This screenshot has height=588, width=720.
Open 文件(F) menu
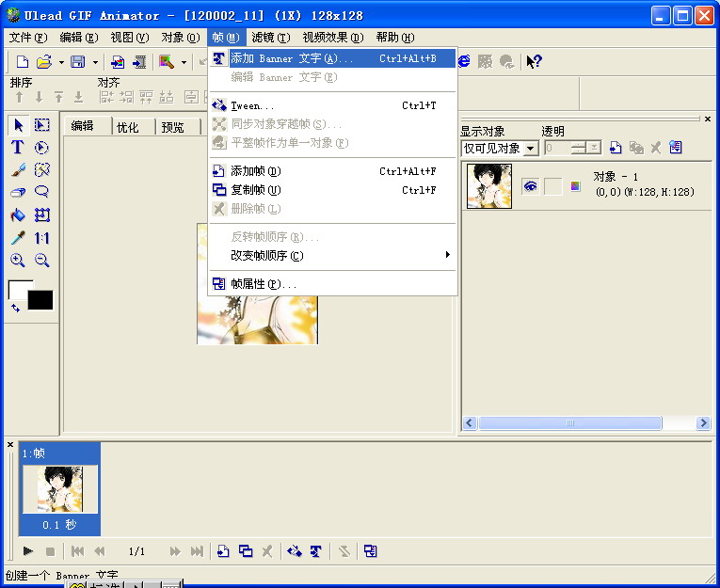pyautogui.click(x=28, y=38)
